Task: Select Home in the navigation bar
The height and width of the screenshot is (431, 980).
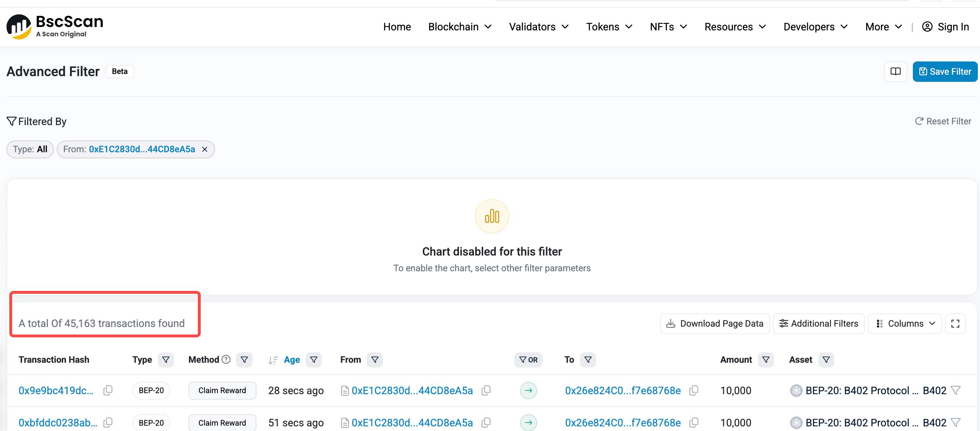Action: pos(397,27)
